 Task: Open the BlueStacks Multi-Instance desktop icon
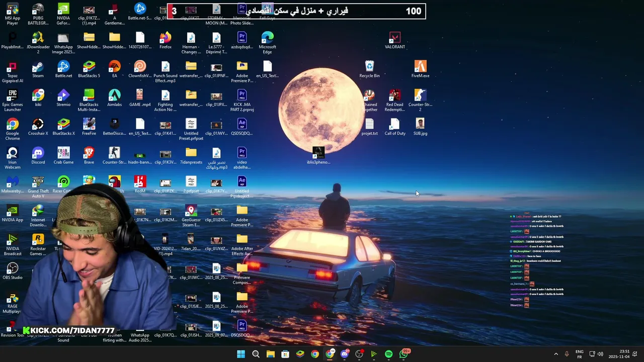(89, 101)
